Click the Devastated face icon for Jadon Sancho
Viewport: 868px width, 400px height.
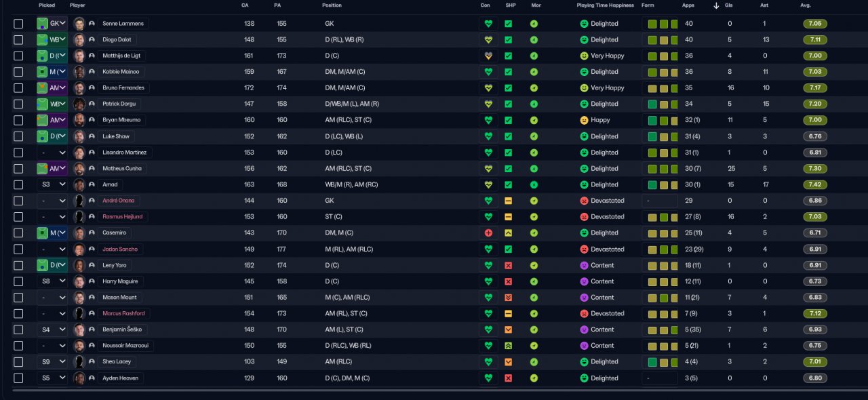[x=584, y=249]
